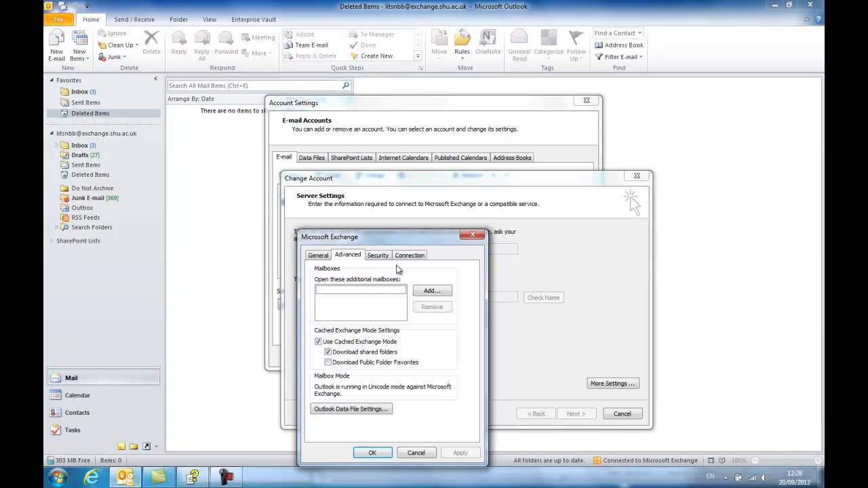Click More Settings in Change Account
Viewport: 868px width, 488px height.
click(612, 384)
